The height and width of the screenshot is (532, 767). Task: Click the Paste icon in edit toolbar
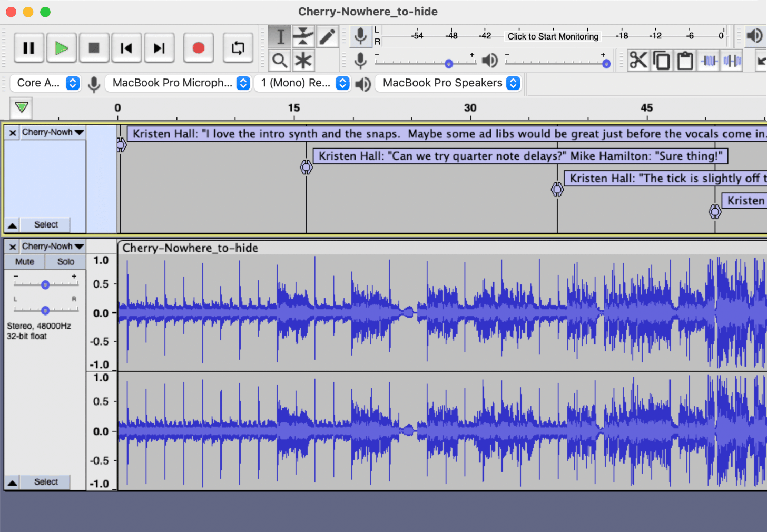point(684,60)
